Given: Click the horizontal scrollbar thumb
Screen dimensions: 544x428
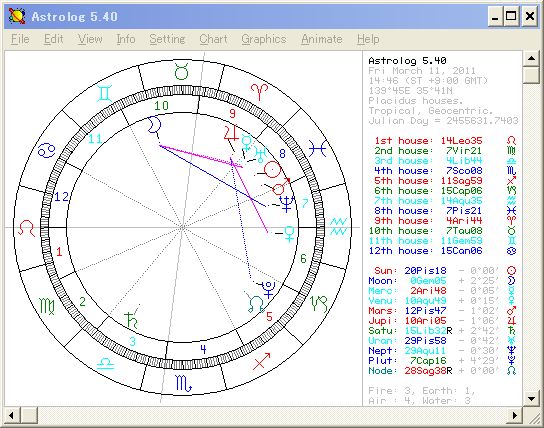Looking at the screenshot, I should point(29,415).
